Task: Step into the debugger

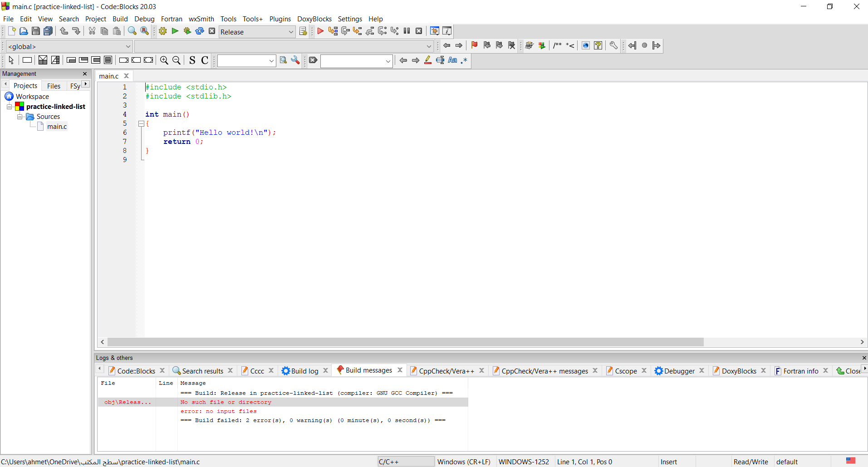Action: [358, 31]
